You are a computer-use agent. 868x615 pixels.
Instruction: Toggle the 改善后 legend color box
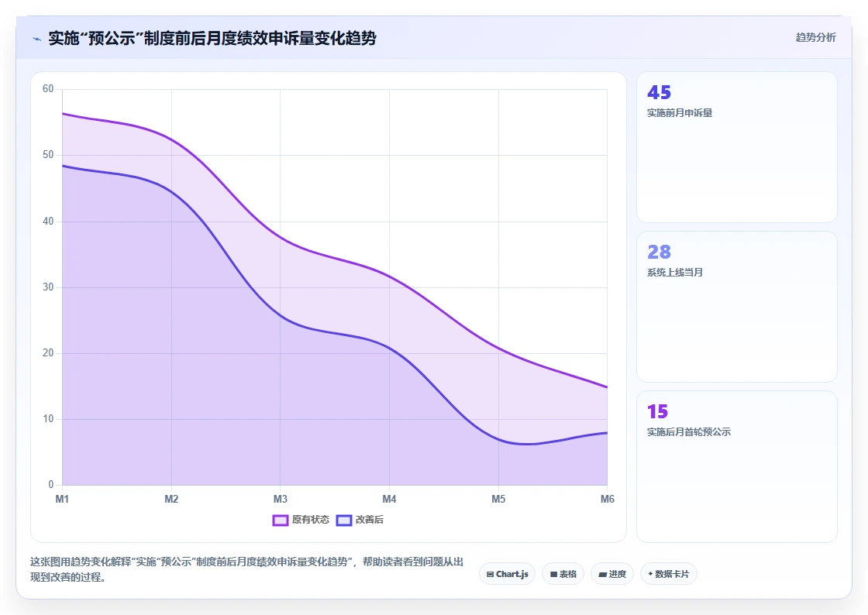click(344, 520)
